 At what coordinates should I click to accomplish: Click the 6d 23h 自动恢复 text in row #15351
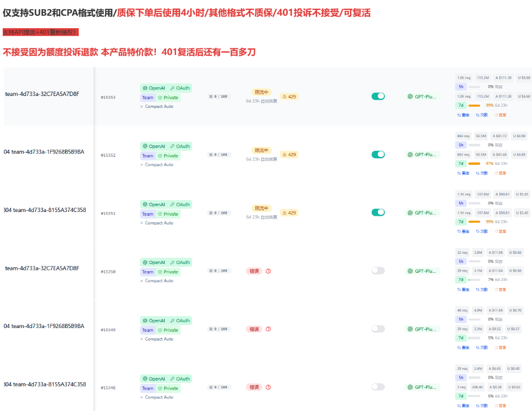[262, 217]
